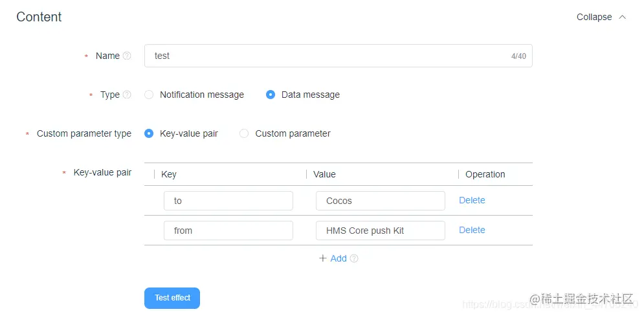Delete the "from" key-value row
This screenshot has width=644, height=316.
tap(472, 230)
